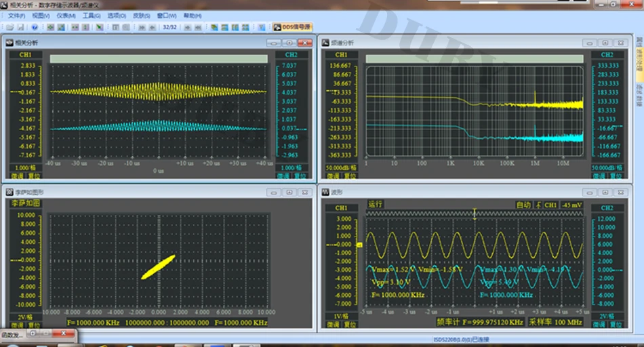Toggle the 运行 run state in waveform window
This screenshot has height=347, width=644.
click(x=375, y=204)
